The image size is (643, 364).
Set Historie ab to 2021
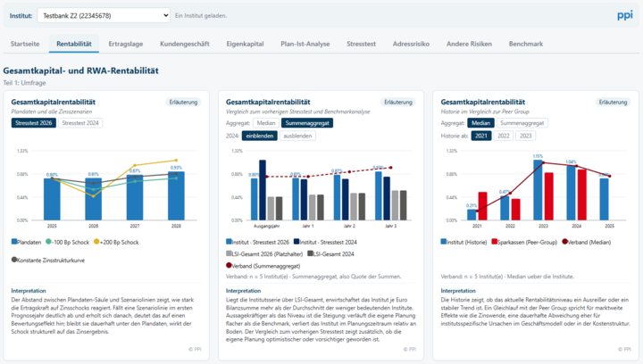point(481,136)
